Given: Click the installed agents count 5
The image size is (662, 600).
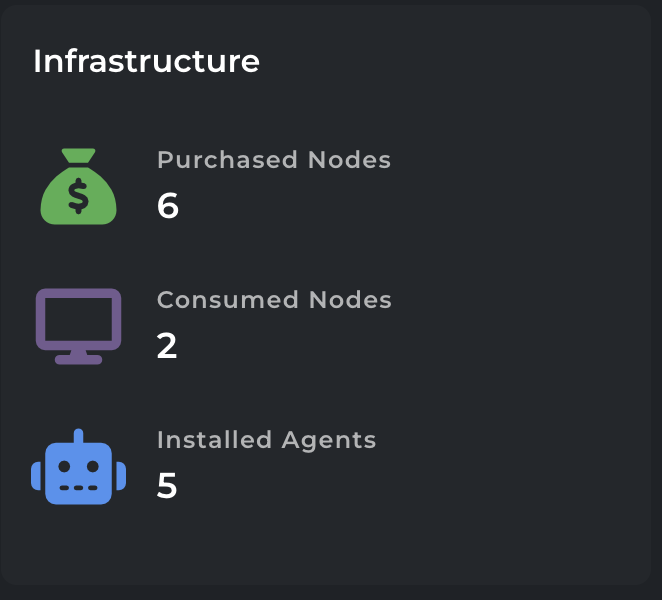Looking at the screenshot, I should [x=167, y=486].
